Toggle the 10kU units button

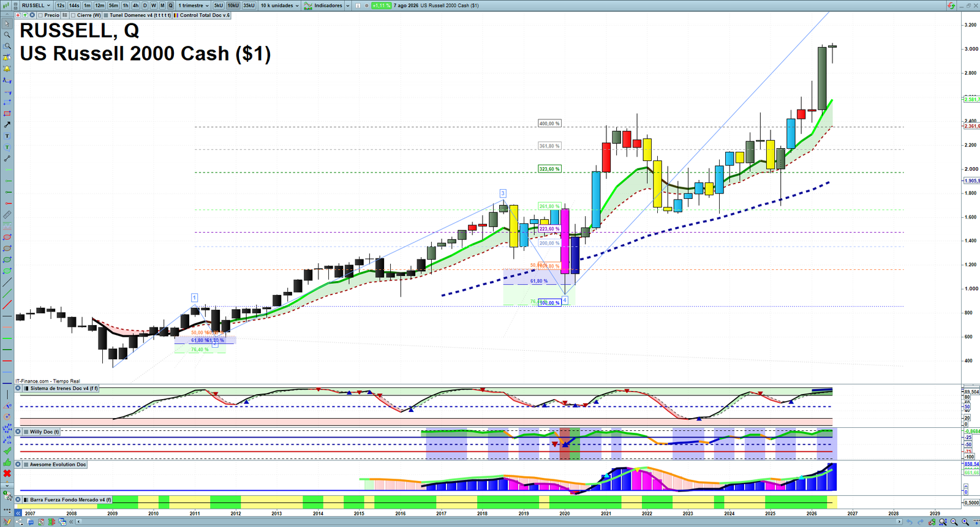pos(233,6)
